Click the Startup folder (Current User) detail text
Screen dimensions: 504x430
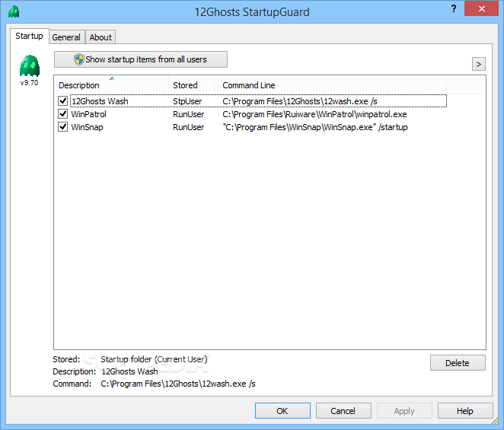point(154,359)
